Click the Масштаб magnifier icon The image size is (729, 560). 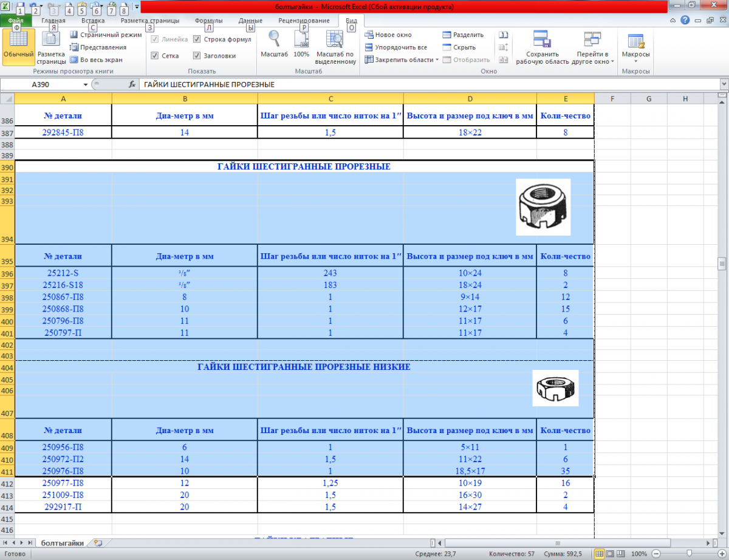pyautogui.click(x=274, y=39)
